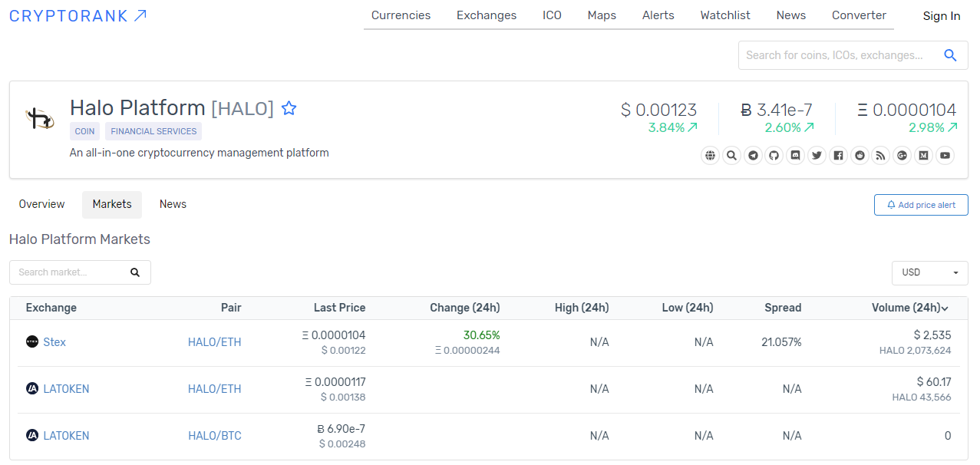This screenshot has width=980, height=465.
Task: Click the Halo Platform Markets heading
Action: click(x=80, y=239)
